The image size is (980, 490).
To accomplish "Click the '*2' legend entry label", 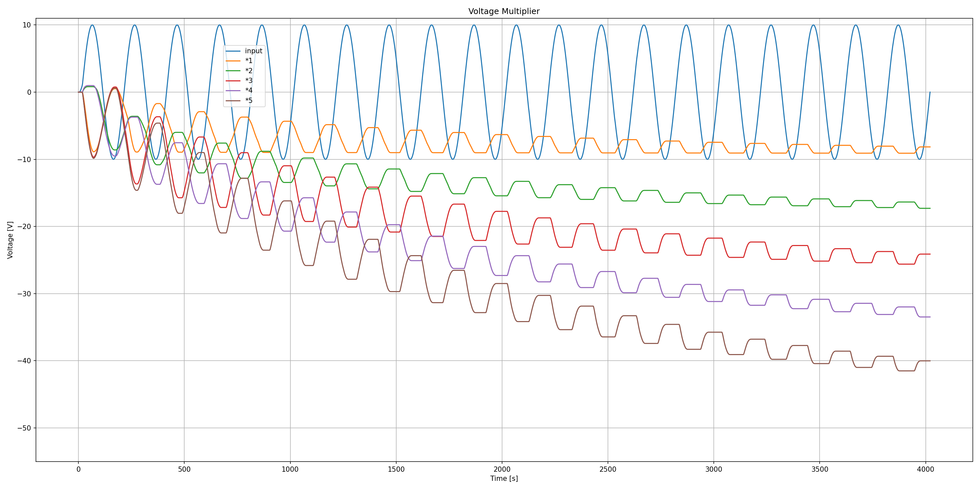I will click(249, 71).
